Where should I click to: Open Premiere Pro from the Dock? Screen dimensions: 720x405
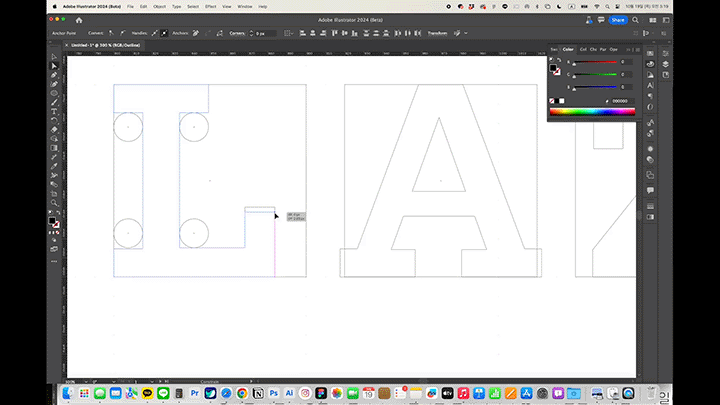point(195,394)
